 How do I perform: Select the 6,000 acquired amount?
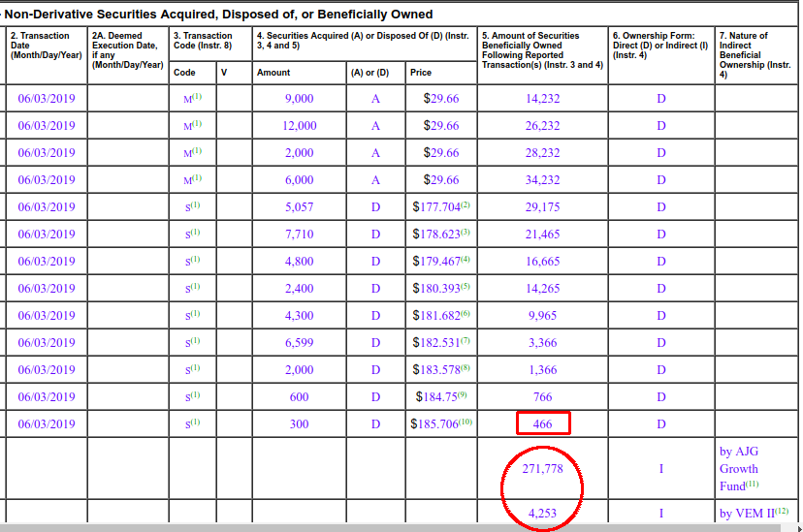tap(299, 180)
